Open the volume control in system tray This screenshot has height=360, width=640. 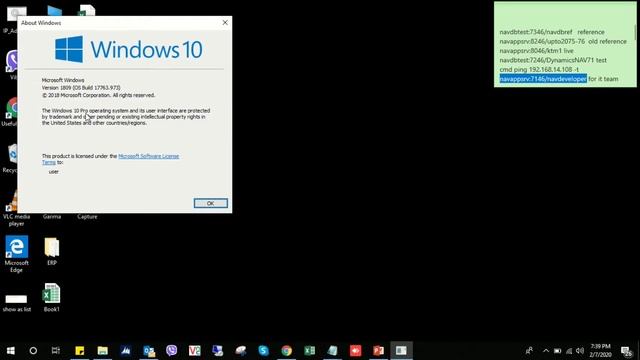tap(580, 351)
